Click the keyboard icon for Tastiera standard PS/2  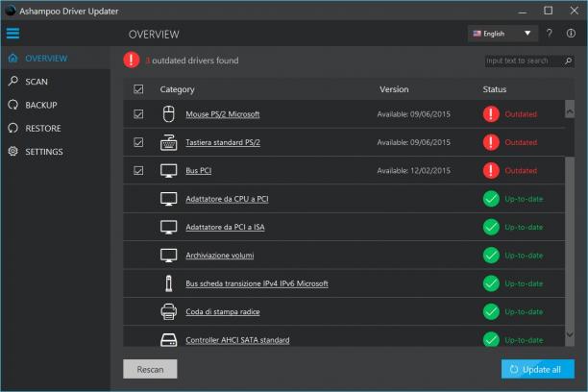click(169, 142)
